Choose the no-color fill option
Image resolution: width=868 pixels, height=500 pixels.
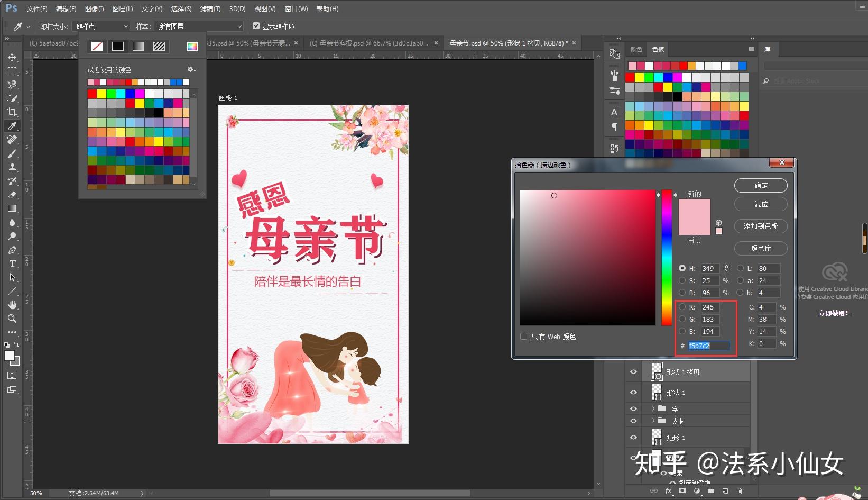[97, 47]
